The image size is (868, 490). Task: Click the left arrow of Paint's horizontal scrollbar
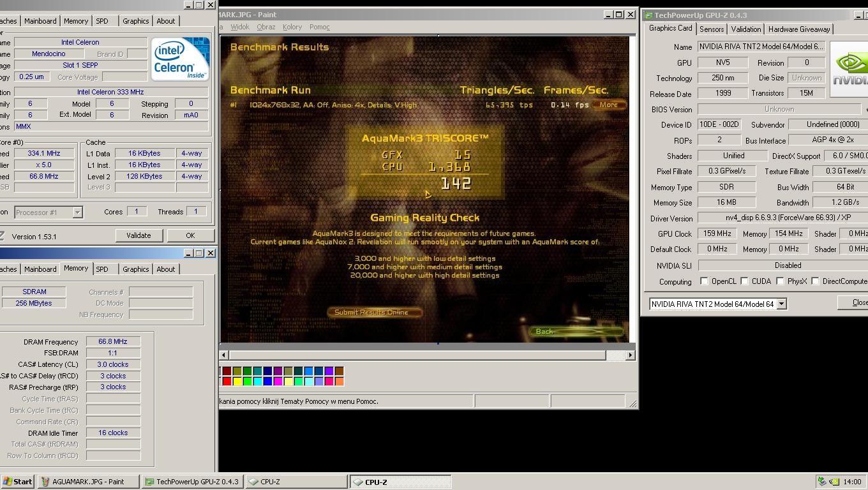pyautogui.click(x=223, y=355)
